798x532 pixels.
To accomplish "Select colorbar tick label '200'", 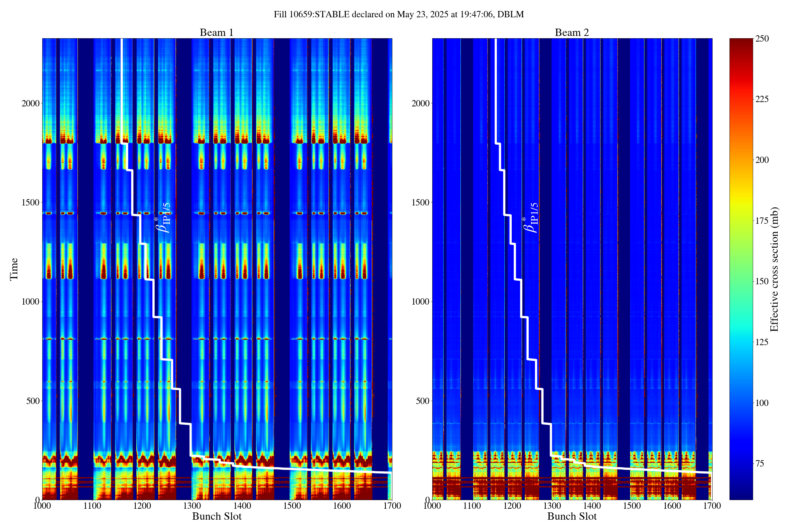I will (x=762, y=160).
